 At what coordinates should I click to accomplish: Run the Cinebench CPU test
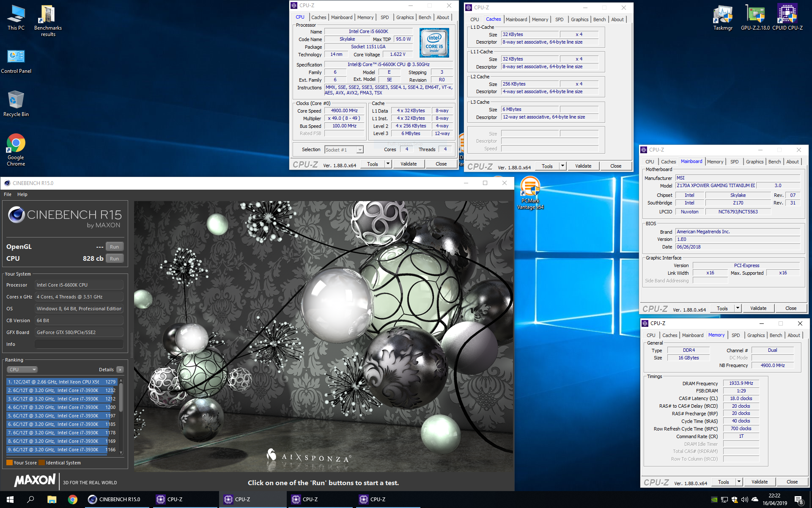[114, 259]
